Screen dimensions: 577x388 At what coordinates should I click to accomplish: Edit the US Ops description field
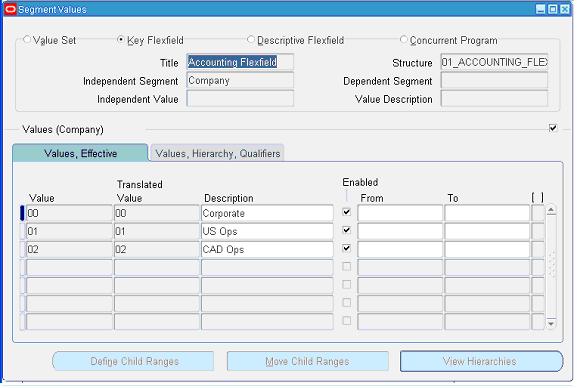[x=267, y=231]
